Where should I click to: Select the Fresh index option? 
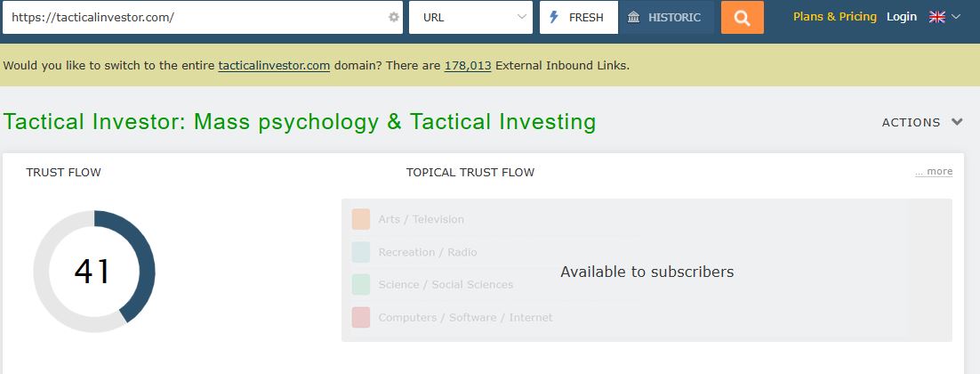click(x=579, y=18)
